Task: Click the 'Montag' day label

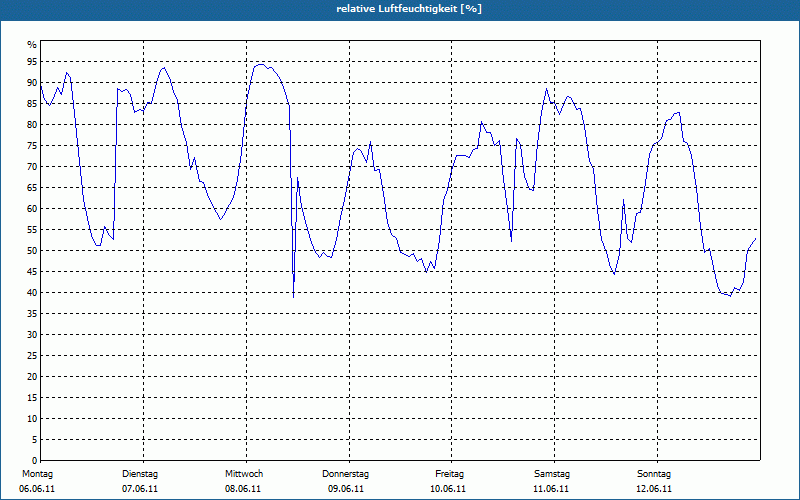Action: (x=37, y=474)
